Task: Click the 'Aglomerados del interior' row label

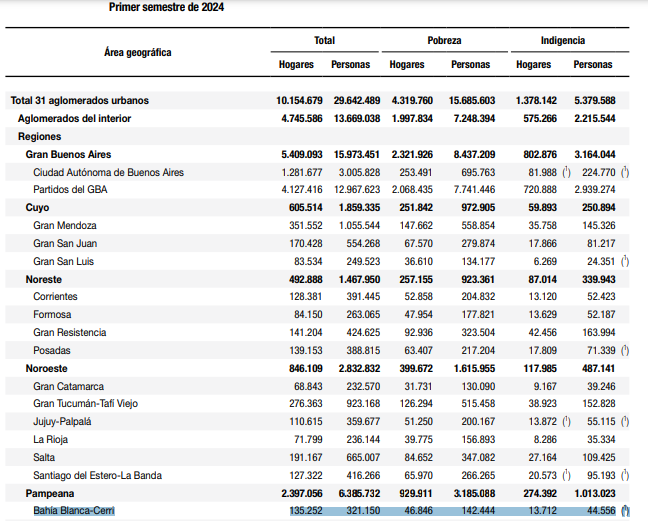Action: 88,119
